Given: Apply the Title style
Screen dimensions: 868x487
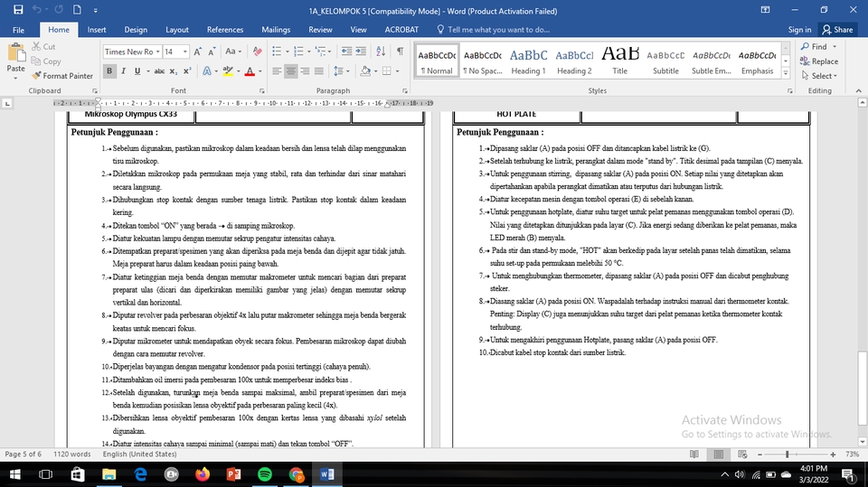Looking at the screenshot, I should click(620, 61).
